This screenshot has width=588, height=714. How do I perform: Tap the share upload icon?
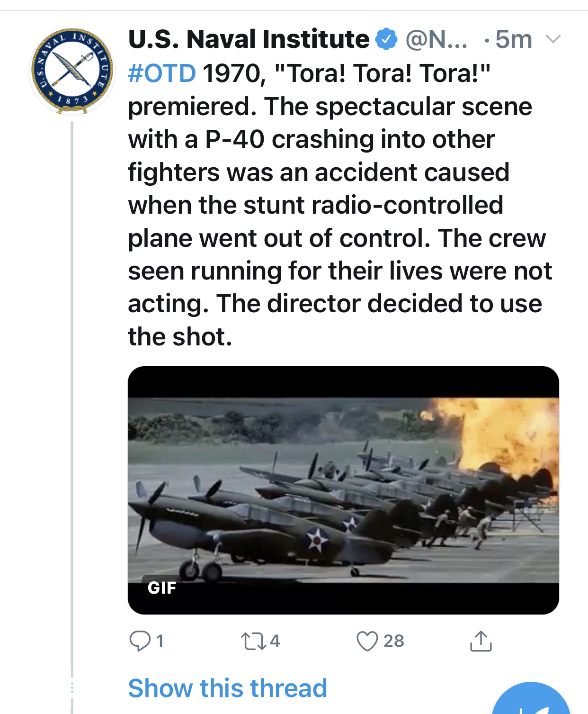click(x=481, y=641)
